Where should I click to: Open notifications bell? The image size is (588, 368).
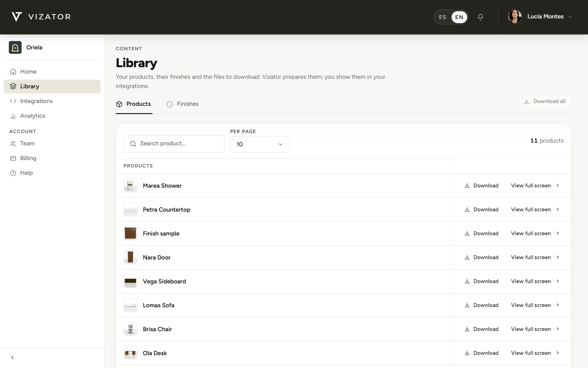tap(481, 17)
